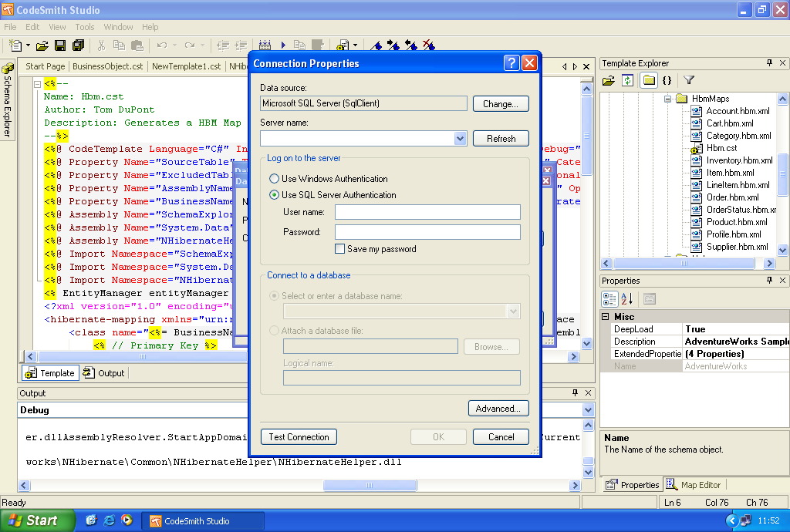The image size is (790, 532).
Task: Open the Edit menu
Action: 32,27
